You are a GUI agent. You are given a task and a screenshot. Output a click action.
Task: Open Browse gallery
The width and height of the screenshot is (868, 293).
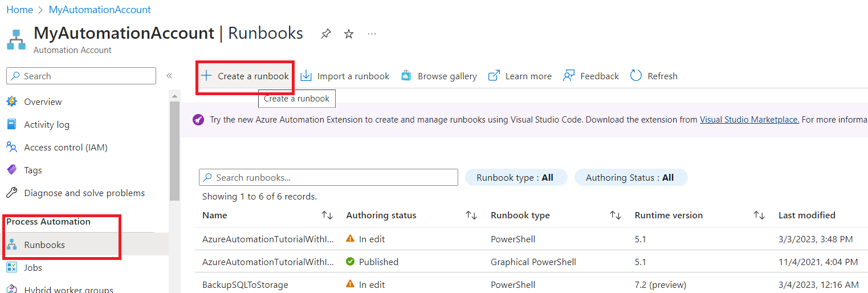click(439, 76)
